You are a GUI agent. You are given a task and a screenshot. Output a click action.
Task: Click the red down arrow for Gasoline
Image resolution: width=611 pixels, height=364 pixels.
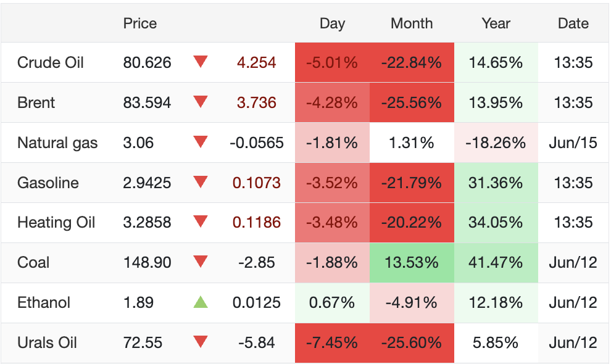tap(201, 182)
